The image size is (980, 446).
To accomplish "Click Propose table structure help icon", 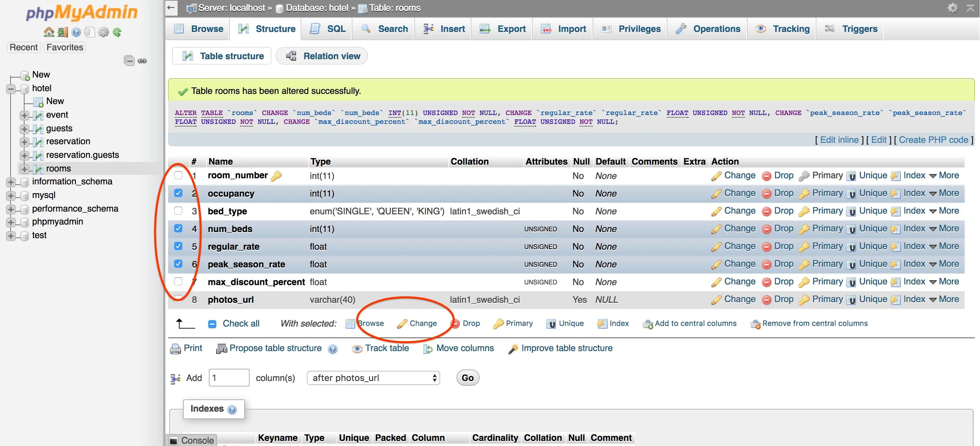I will [332, 349].
